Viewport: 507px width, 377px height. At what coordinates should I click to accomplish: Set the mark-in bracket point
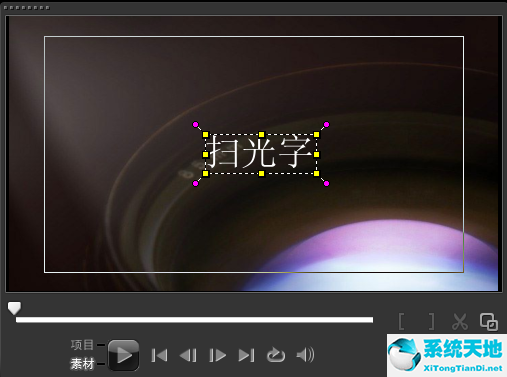tap(402, 321)
